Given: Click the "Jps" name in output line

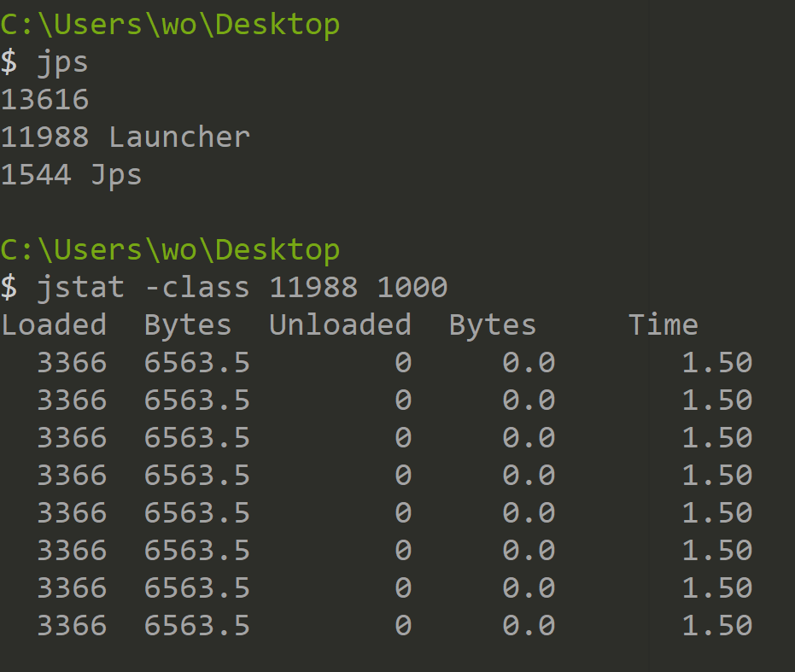Looking at the screenshot, I should pyautogui.click(x=116, y=175).
